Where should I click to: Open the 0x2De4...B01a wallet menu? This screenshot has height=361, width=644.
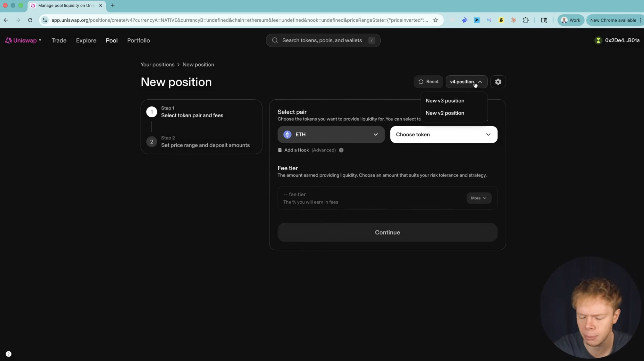click(617, 40)
